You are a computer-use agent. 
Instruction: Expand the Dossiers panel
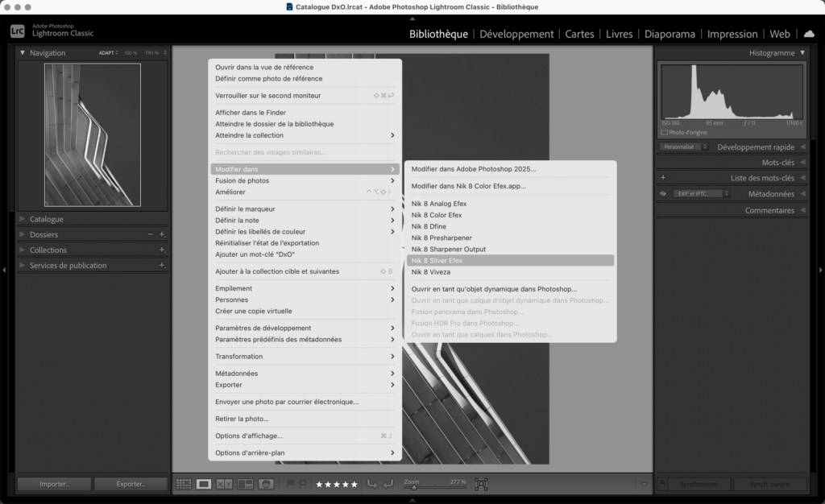pyautogui.click(x=22, y=234)
